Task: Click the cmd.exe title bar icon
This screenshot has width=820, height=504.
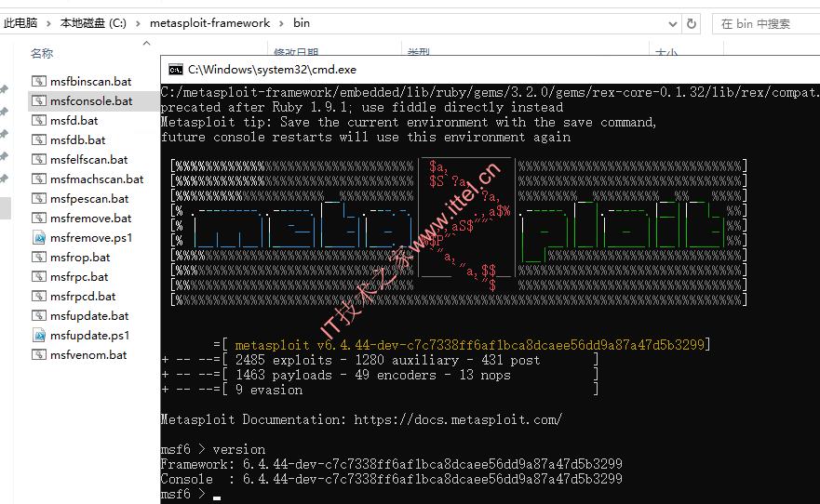Action: click(x=176, y=70)
